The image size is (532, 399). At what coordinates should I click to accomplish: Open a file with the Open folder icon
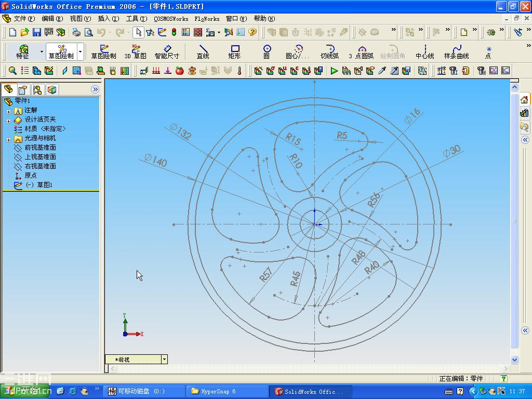click(24, 32)
